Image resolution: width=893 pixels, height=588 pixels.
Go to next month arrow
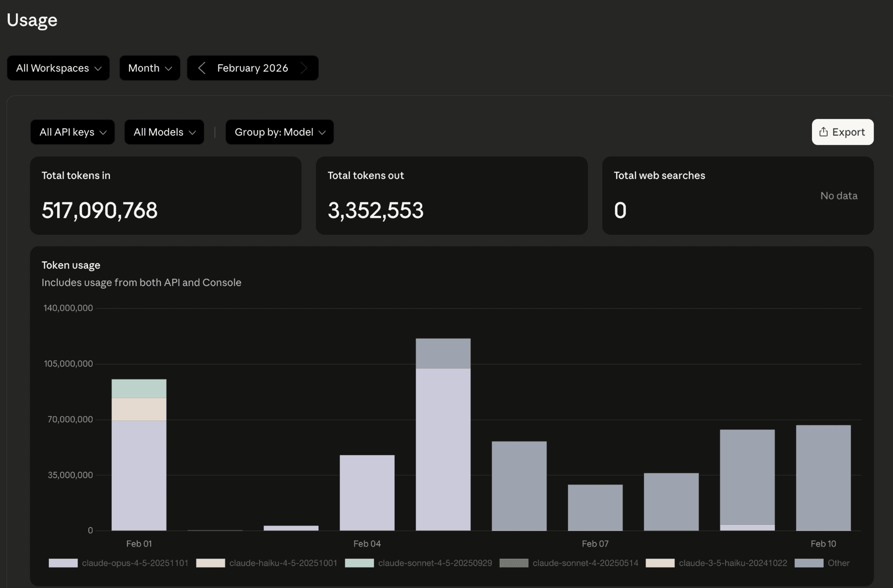click(x=304, y=68)
